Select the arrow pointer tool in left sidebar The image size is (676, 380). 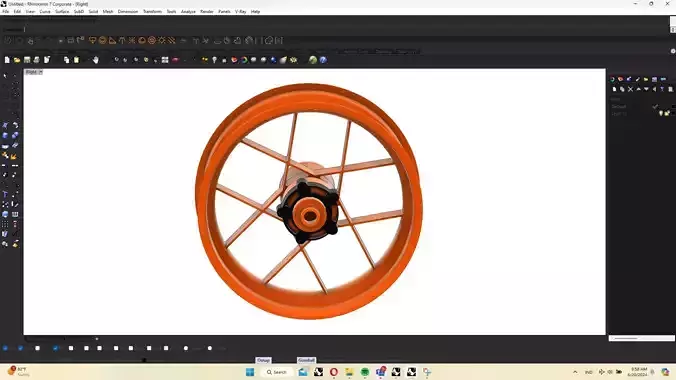pyautogui.click(x=5, y=76)
